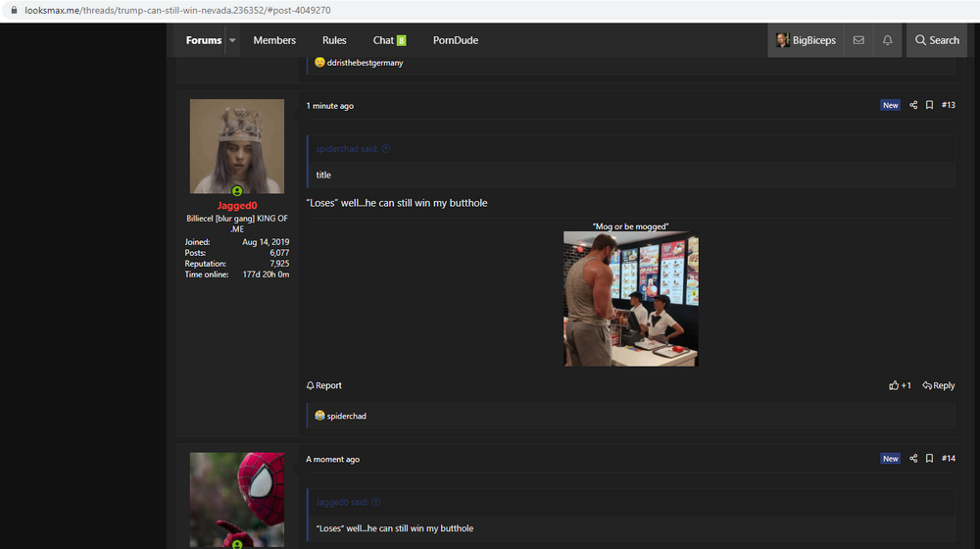Open the alerts bell icon

(887, 40)
